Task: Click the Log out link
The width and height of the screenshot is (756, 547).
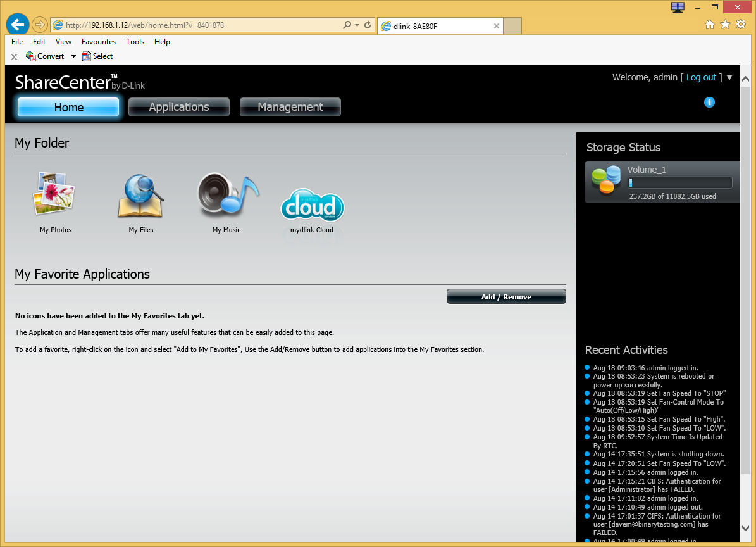Action: (x=701, y=78)
